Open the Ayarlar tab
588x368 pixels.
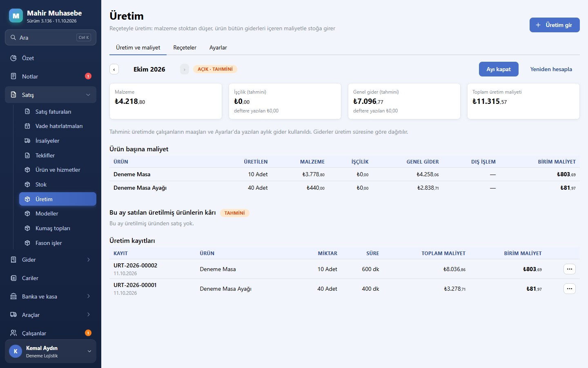click(218, 47)
